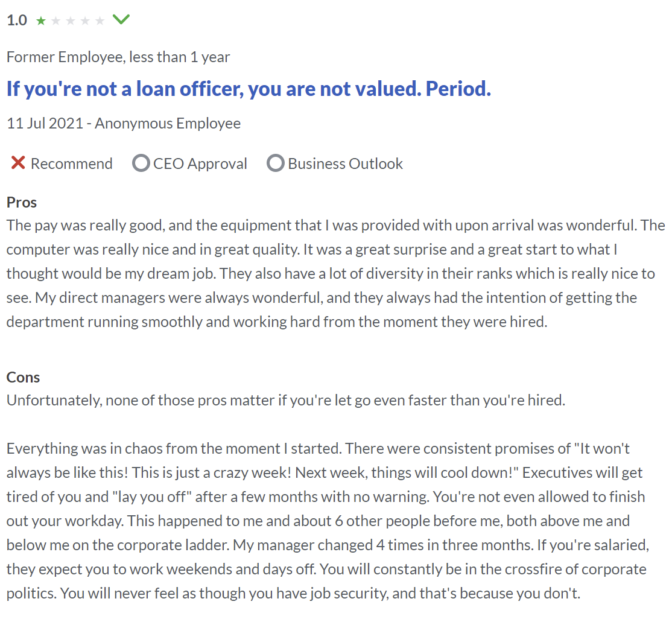This screenshot has height=619, width=672.
Task: Expand rating details with green chevron
Action: (x=121, y=19)
